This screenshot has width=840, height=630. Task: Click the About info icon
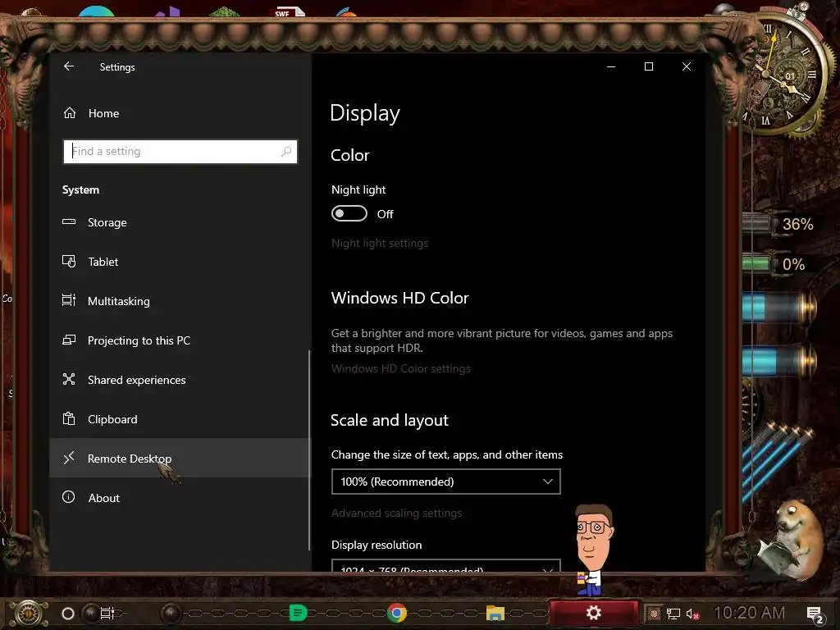click(x=69, y=497)
